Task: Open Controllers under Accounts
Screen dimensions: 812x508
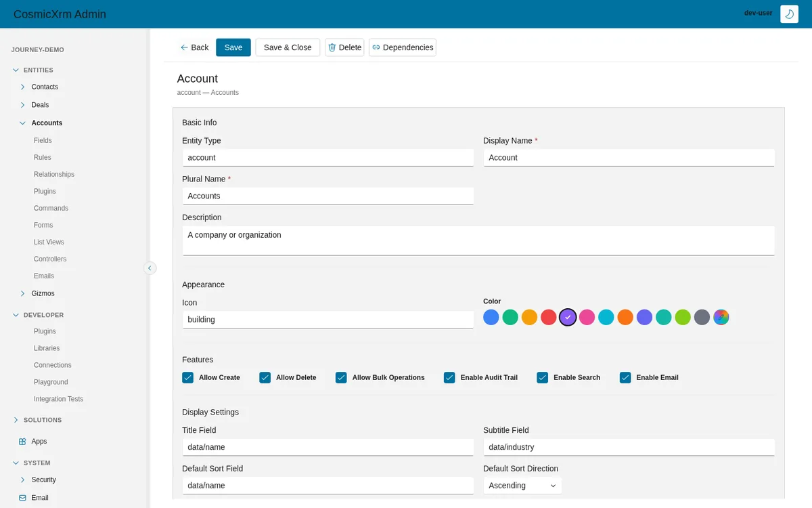Action: pyautogui.click(x=50, y=259)
